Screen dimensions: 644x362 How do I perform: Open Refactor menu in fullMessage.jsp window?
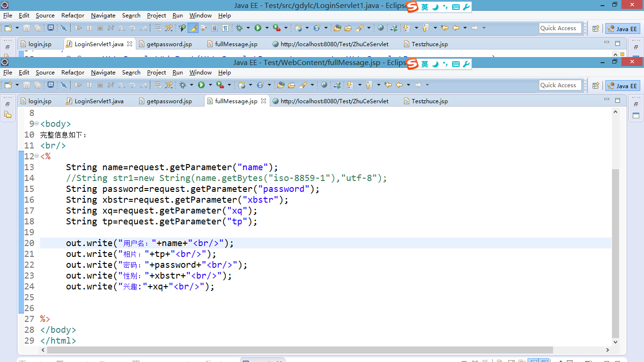pyautogui.click(x=73, y=73)
